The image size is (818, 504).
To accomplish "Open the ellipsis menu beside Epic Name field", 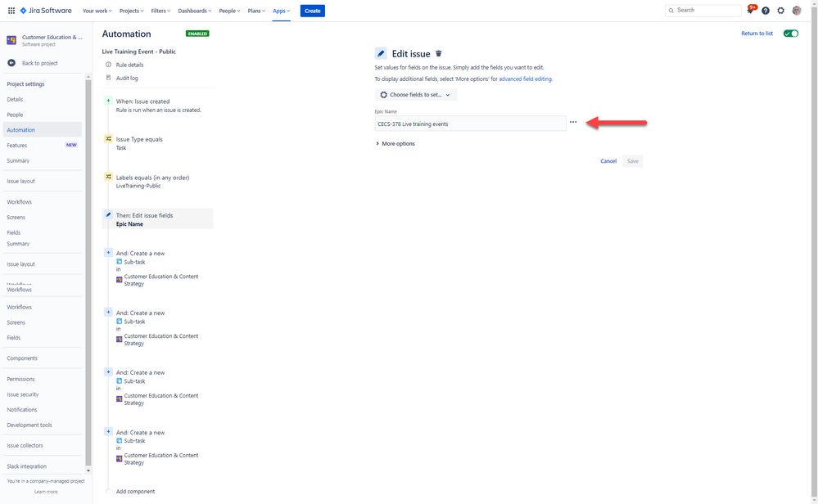I will (572, 122).
